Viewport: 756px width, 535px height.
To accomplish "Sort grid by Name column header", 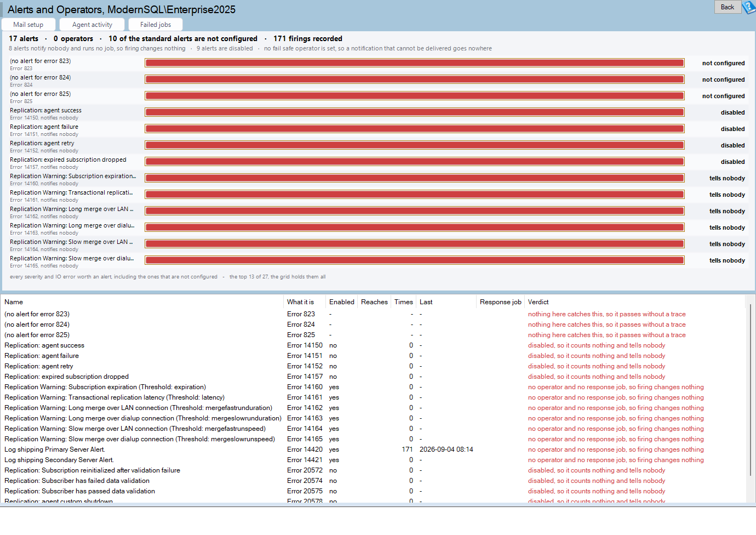I will [x=142, y=302].
